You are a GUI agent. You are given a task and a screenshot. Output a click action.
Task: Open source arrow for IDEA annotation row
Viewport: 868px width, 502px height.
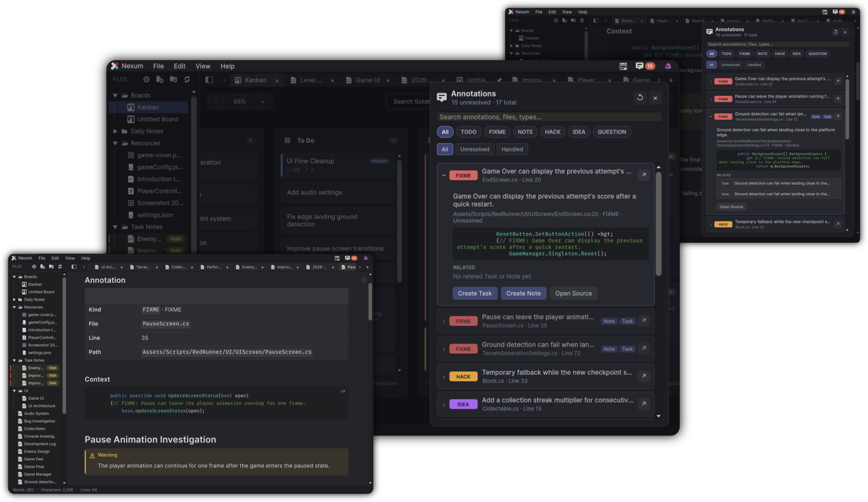pyautogui.click(x=644, y=404)
